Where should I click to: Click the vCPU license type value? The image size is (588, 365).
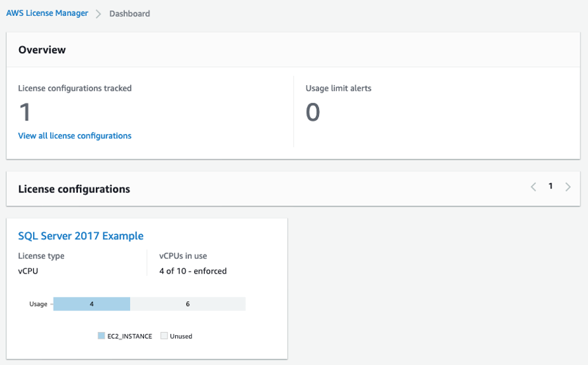point(29,271)
